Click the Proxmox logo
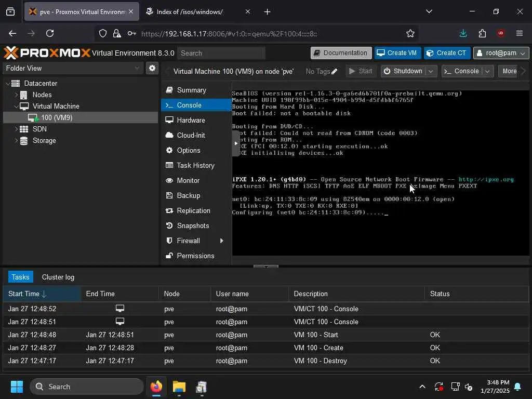Screen dimensions: 532x399 [x=47, y=53]
